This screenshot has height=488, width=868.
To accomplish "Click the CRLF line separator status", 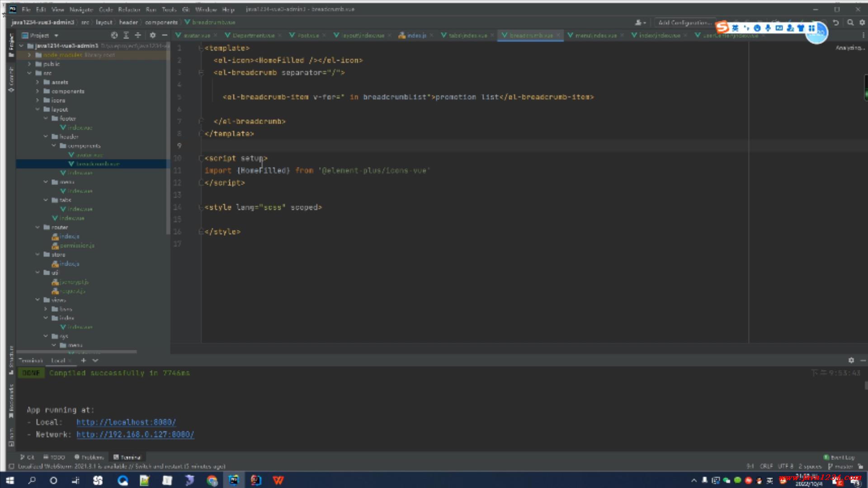I will tap(766, 466).
